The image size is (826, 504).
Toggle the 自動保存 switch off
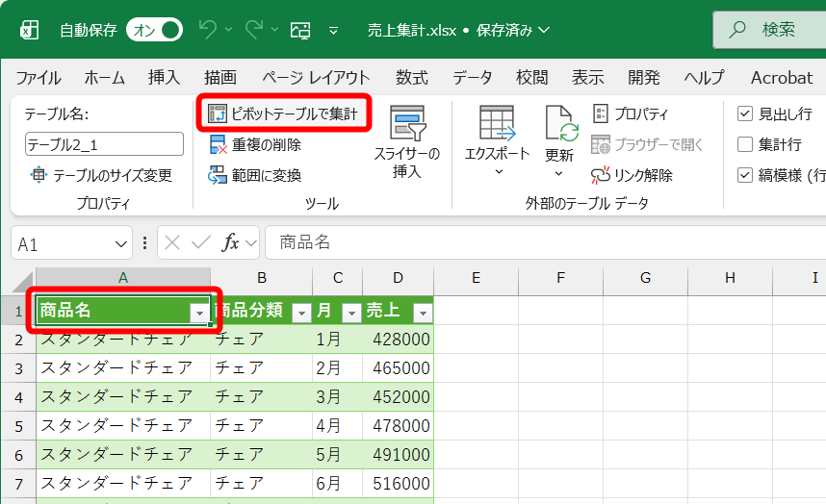click(154, 30)
